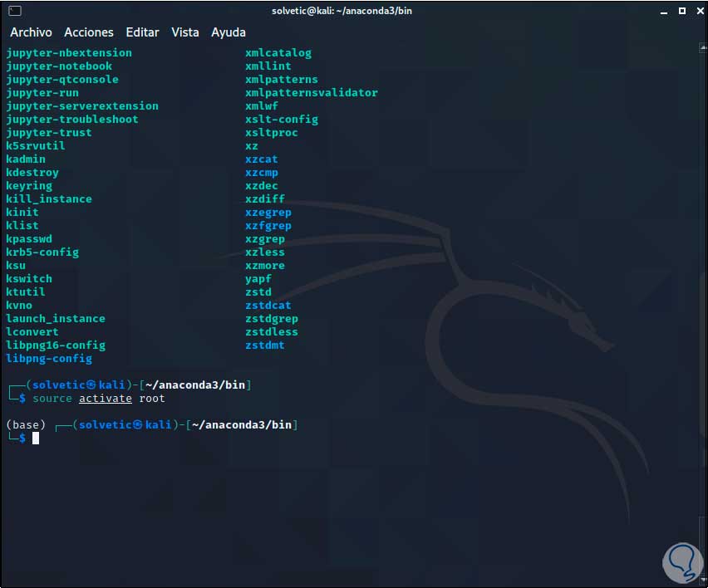Click the kvno entry
Screen dimensions: 708x588
coord(19,306)
